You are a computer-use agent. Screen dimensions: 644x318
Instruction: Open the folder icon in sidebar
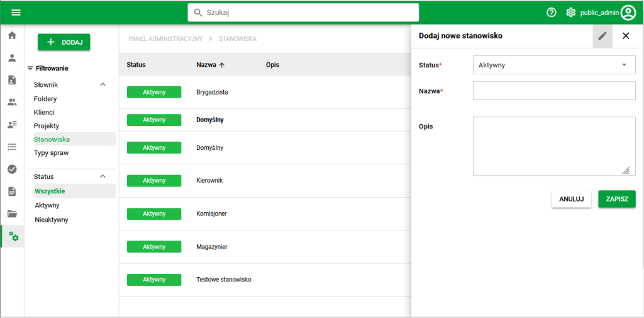[x=12, y=213]
